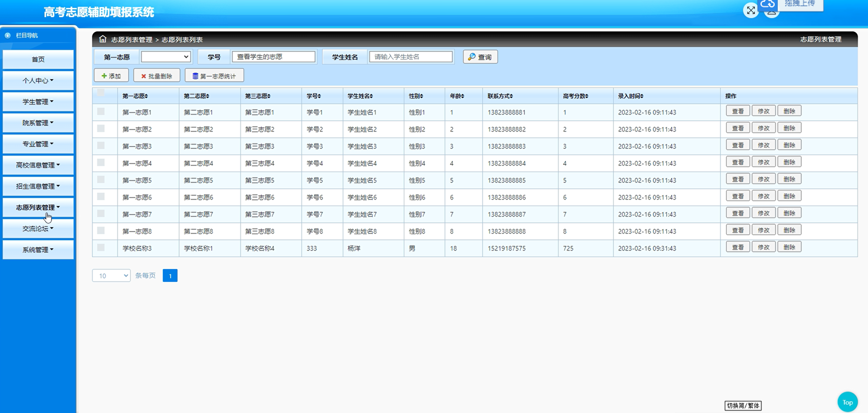This screenshot has width=868, height=413.
Task: Check the row for 第一志愿2
Action: pos(101,128)
